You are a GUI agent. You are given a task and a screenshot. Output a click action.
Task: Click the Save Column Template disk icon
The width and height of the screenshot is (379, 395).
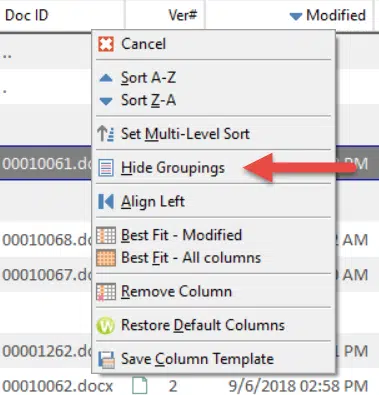point(106,360)
